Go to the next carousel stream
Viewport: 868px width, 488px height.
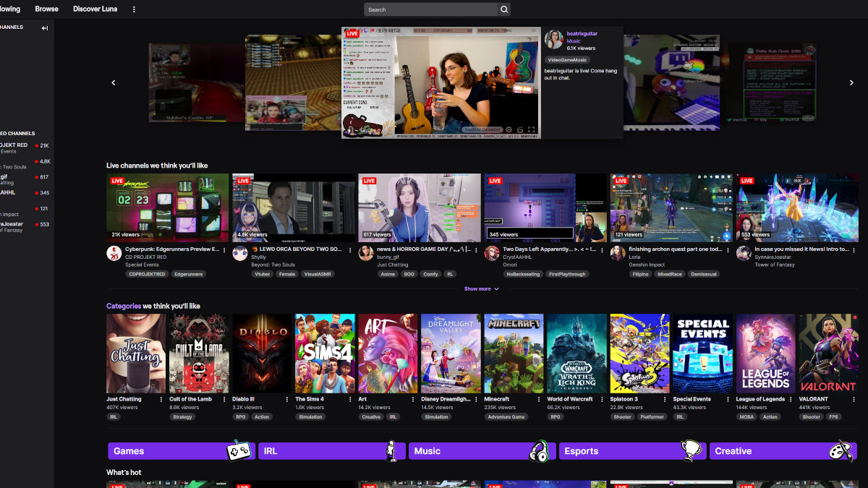(851, 83)
